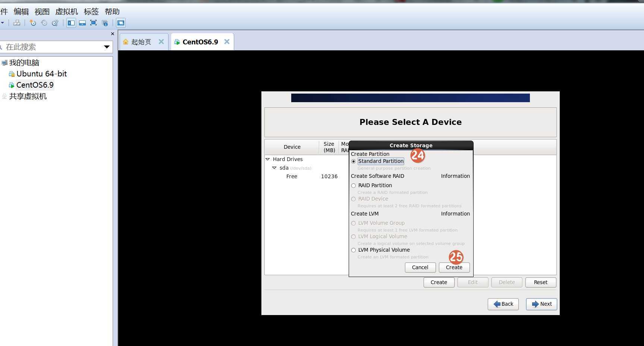Viewport: 644px width, 346px height.
Task: Close the 起始页 tab
Action: [x=161, y=42]
